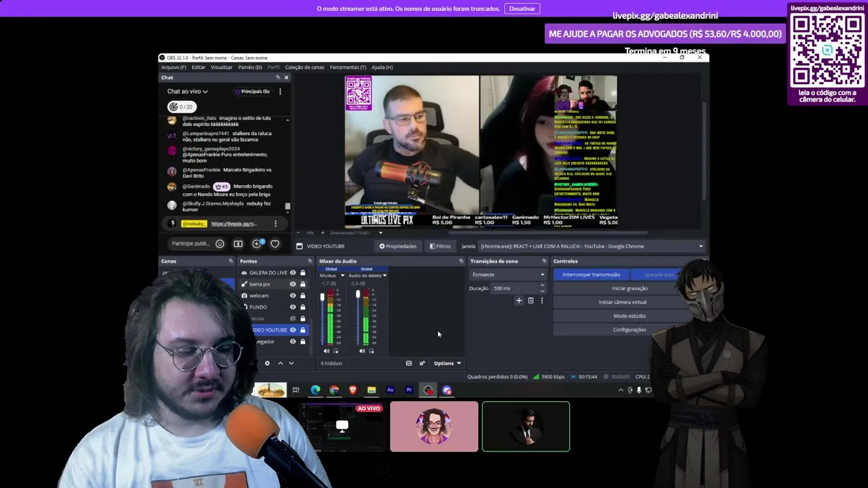Viewport: 868px width, 488px height.
Task: Toggle Mic/Aux audio monitoring headphone icon
Action: (336, 351)
